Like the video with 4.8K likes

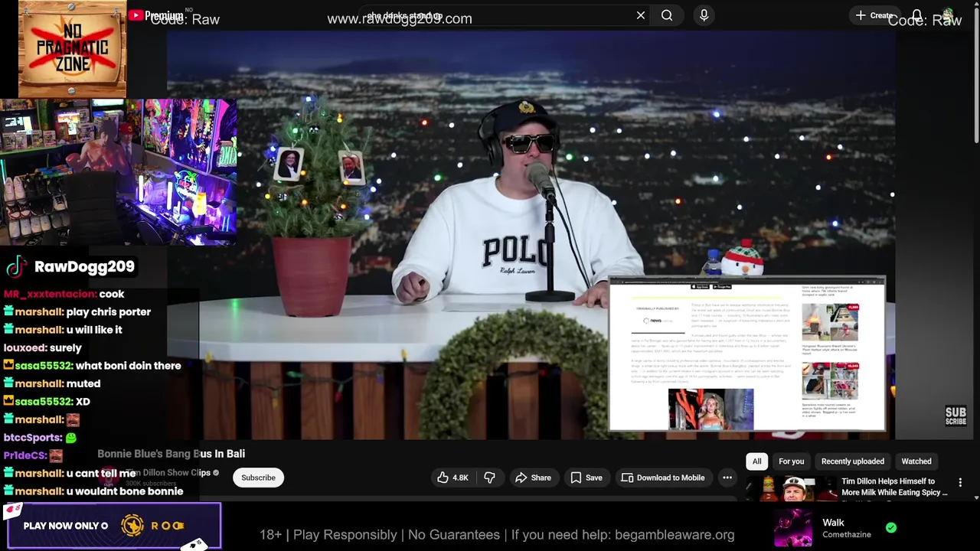point(452,478)
